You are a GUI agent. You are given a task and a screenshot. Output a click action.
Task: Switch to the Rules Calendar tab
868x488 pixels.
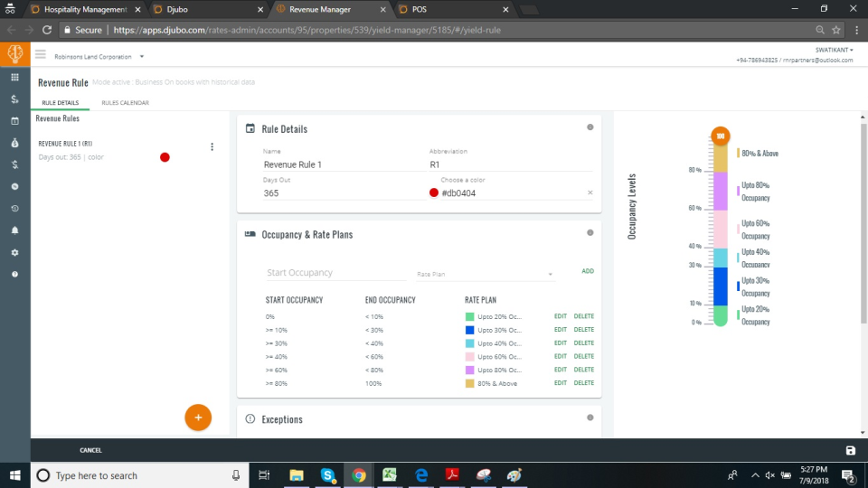[125, 102]
